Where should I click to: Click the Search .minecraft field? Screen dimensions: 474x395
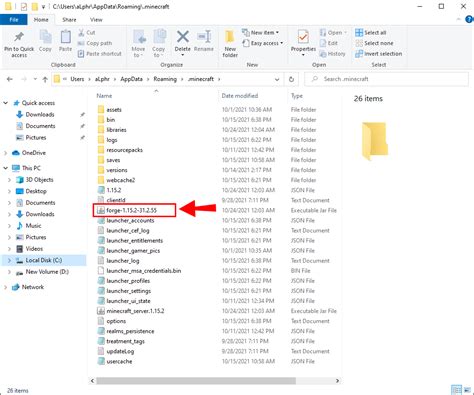click(387, 79)
